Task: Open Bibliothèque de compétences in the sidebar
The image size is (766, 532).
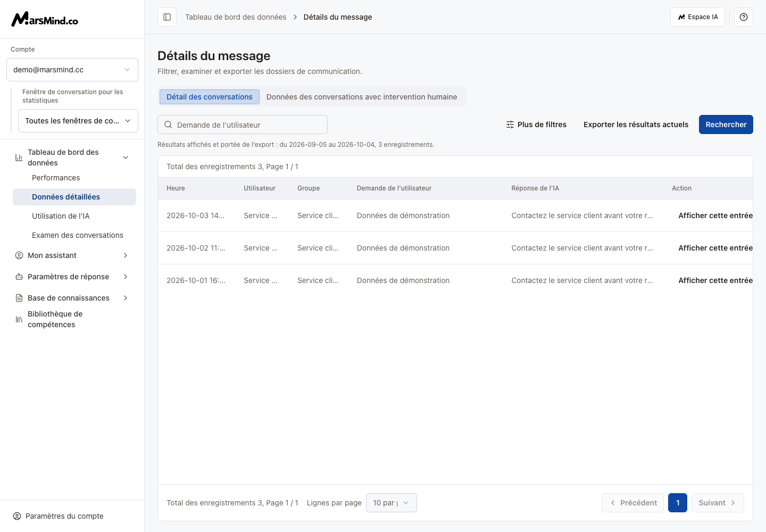Action: click(x=72, y=319)
